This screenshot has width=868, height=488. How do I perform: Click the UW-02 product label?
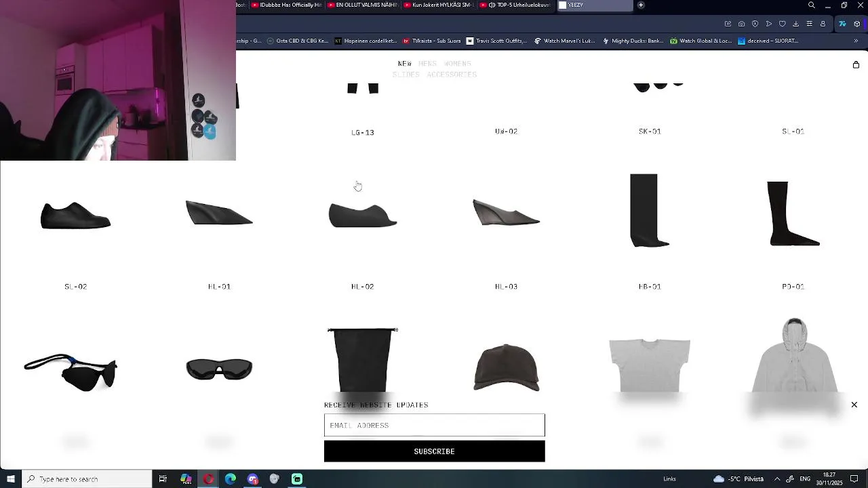[506, 131]
